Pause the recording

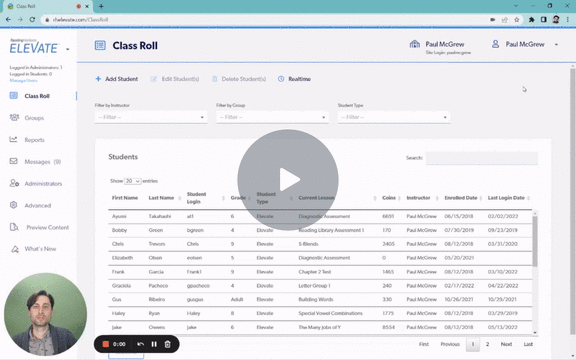[154, 344]
